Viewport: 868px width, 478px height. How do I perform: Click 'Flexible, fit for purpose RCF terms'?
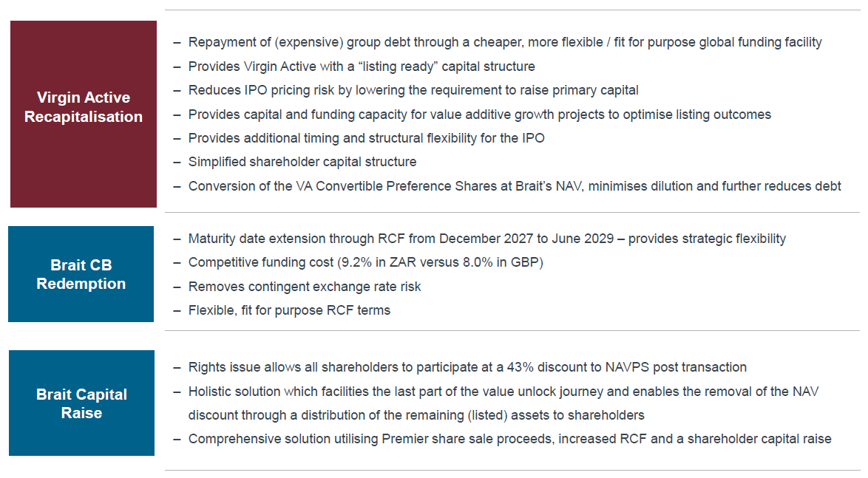pyautogui.click(x=290, y=310)
